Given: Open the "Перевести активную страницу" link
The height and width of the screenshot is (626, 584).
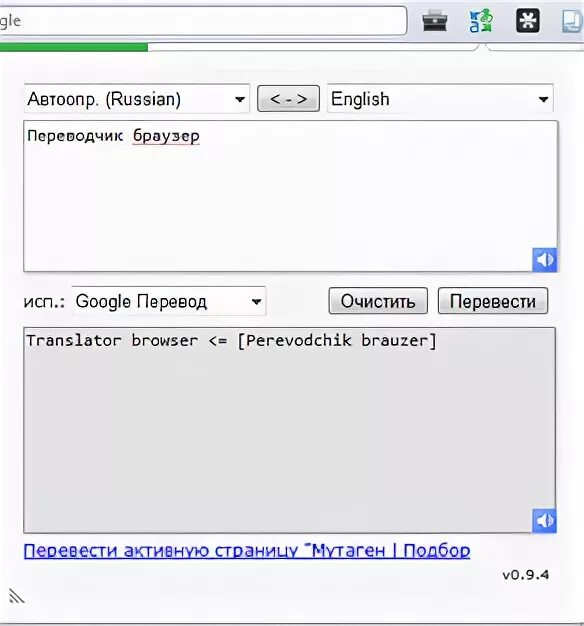Looking at the screenshot, I should click(x=247, y=551).
